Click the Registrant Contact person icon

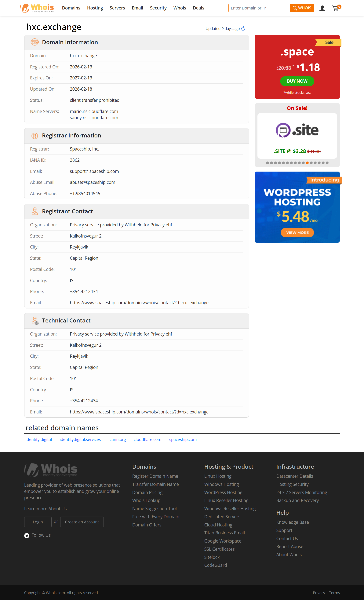35,211
